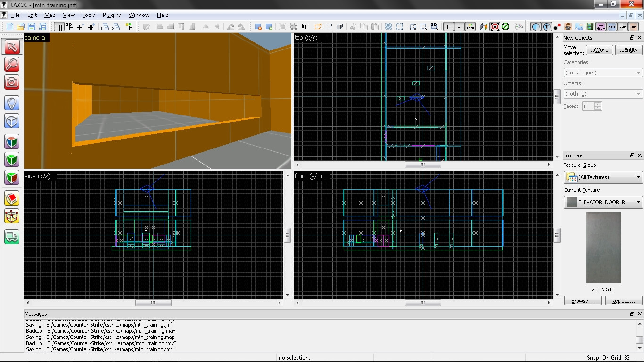Open the Current Texture dropdown
The width and height of the screenshot is (644, 362).
tap(603, 202)
